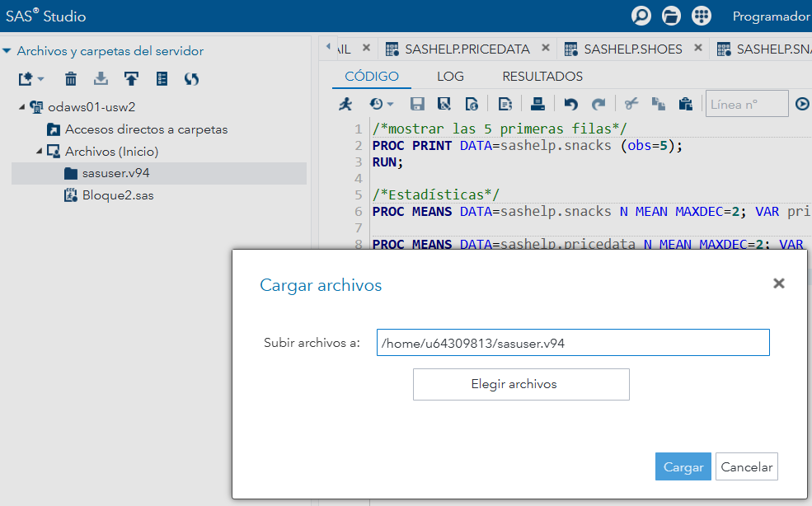The width and height of the screenshot is (812, 506).
Task: Select Bloque2.sas in the file tree
Action: point(117,195)
